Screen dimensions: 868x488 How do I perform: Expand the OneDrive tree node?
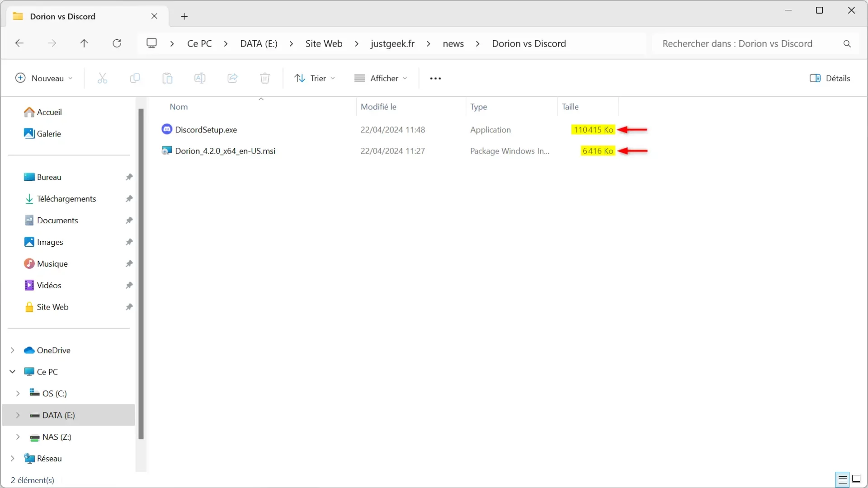coord(13,350)
